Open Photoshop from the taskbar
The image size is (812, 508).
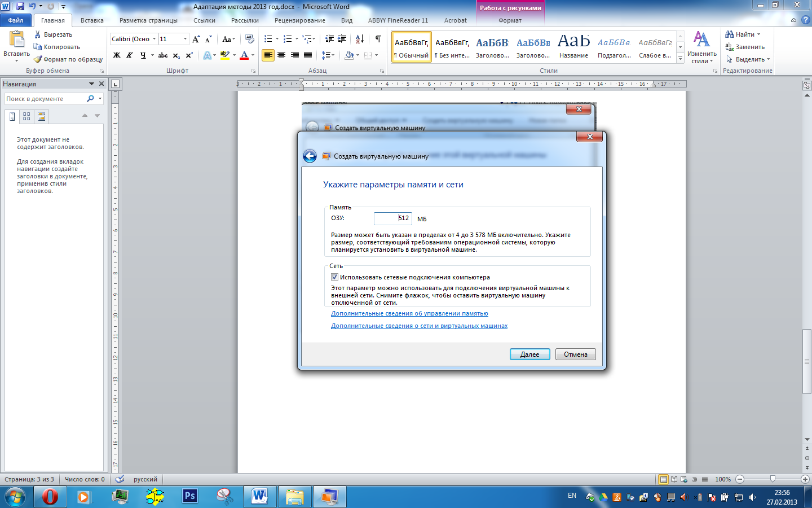190,496
